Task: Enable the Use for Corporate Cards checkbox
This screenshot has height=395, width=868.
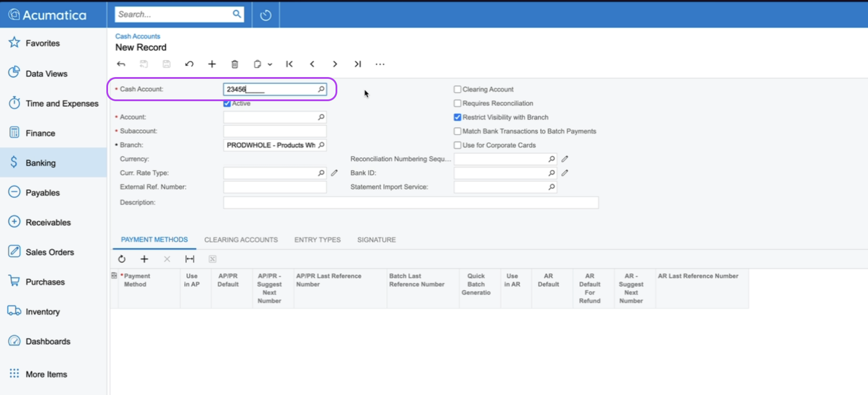Action: (457, 145)
